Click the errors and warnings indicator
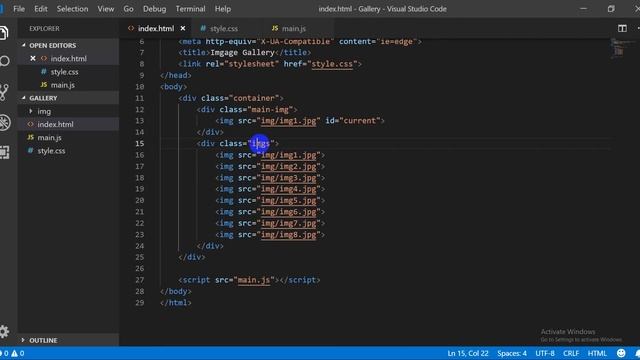The width and height of the screenshot is (640, 360). coord(12,353)
